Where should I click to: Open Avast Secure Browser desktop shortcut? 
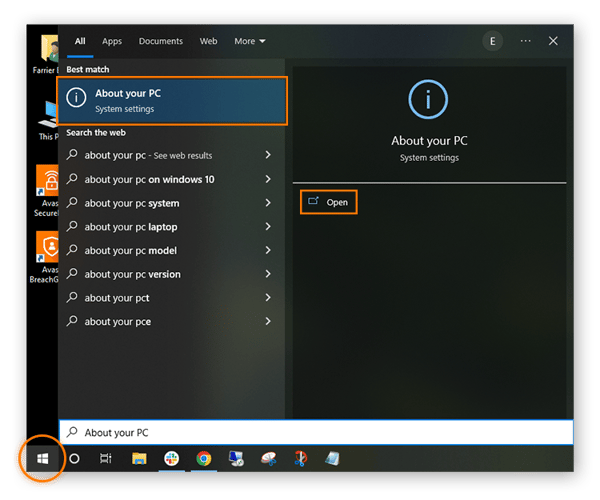(46, 191)
